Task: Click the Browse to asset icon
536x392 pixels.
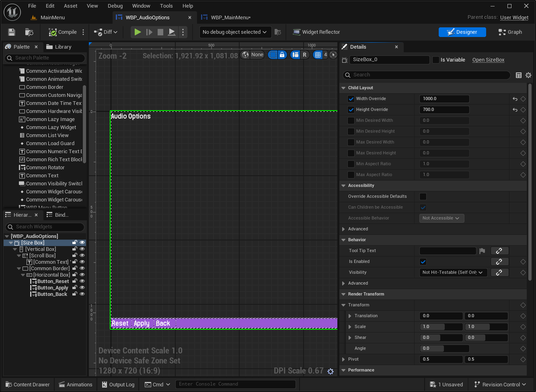Action: pyautogui.click(x=29, y=32)
